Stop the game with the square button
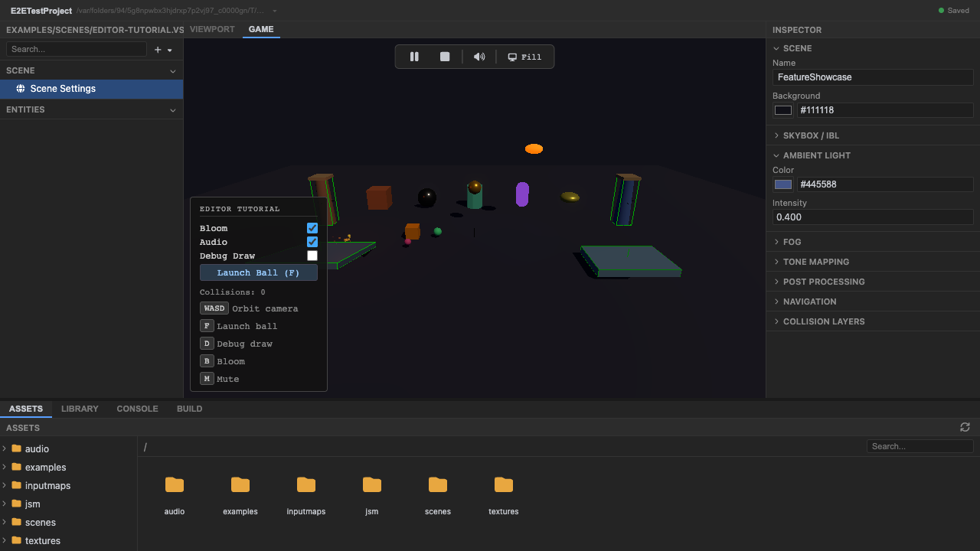 pyautogui.click(x=445, y=57)
